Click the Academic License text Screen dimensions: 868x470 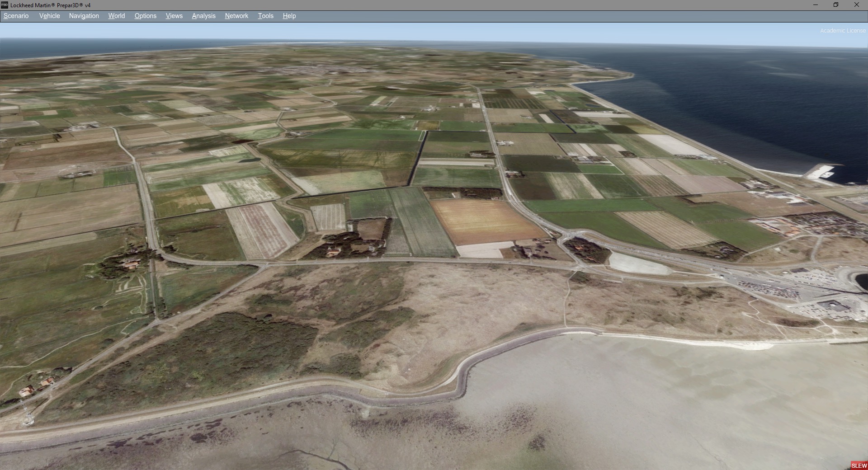coord(843,31)
